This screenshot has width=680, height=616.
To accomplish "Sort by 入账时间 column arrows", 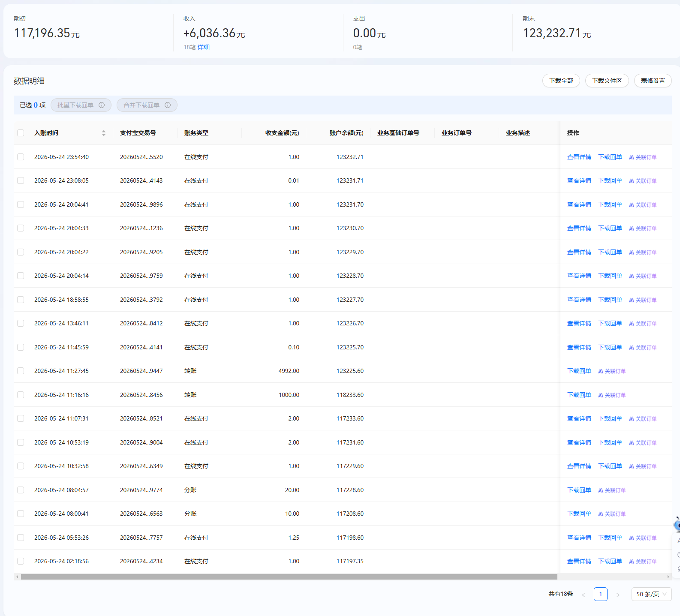I will pos(104,133).
